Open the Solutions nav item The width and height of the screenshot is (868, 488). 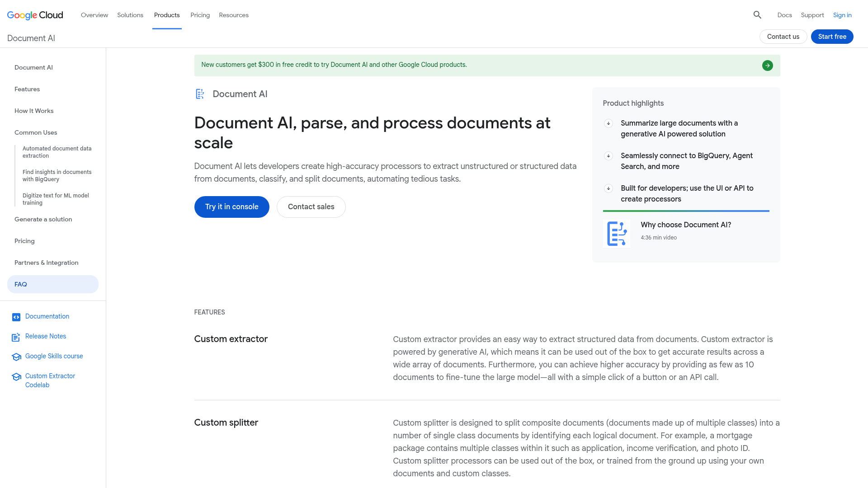click(x=130, y=15)
